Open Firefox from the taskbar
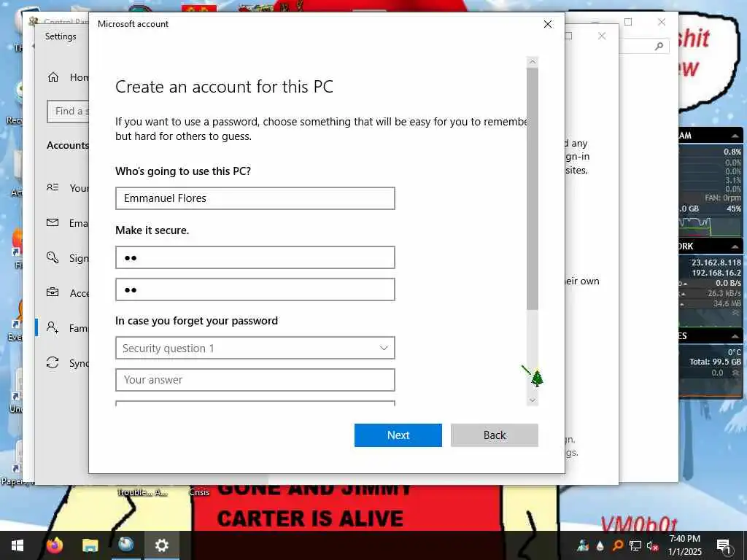Screen dimensions: 747x560 [x=55, y=545]
